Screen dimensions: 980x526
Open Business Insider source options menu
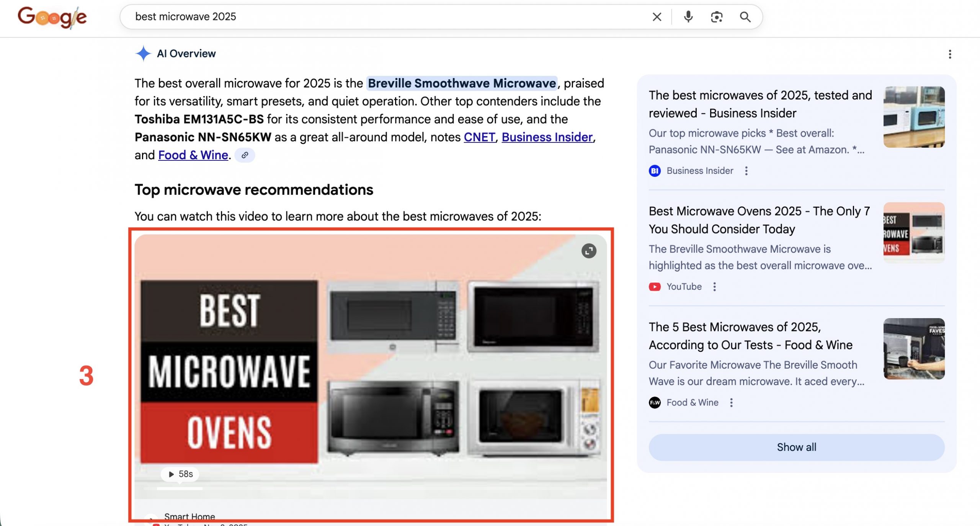(x=746, y=171)
